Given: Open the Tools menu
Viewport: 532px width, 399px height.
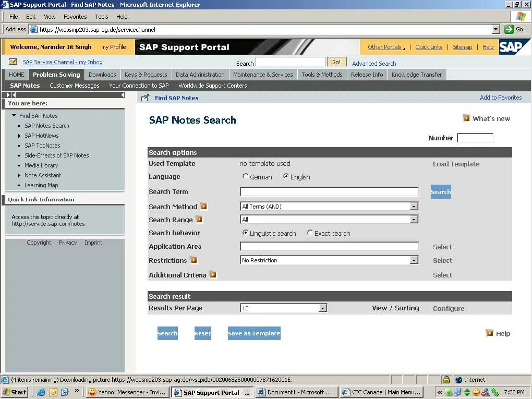Looking at the screenshot, I should tap(102, 17).
